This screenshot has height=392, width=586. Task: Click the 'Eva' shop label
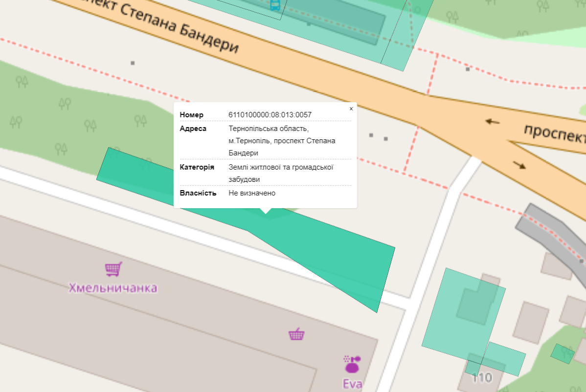click(x=352, y=384)
